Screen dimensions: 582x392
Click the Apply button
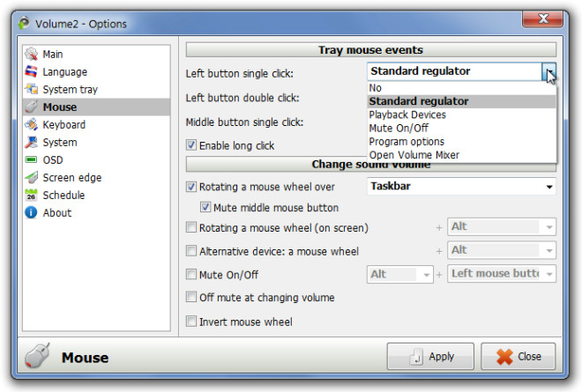point(430,357)
